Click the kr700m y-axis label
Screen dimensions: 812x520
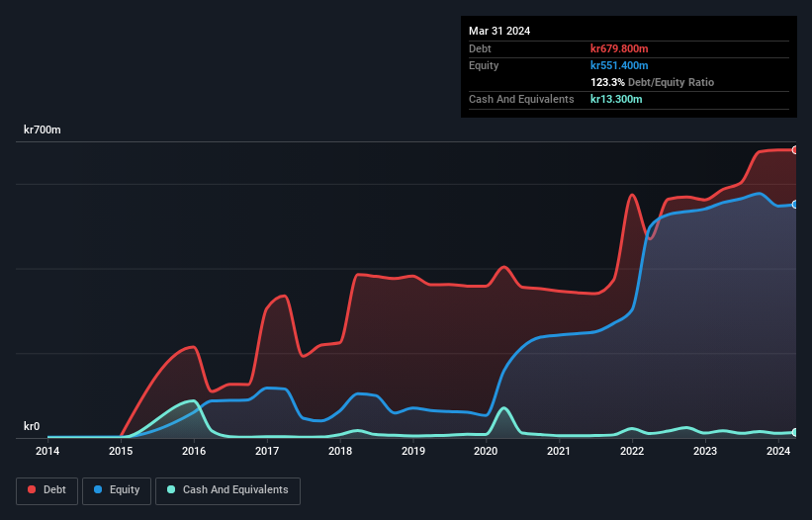coord(42,130)
